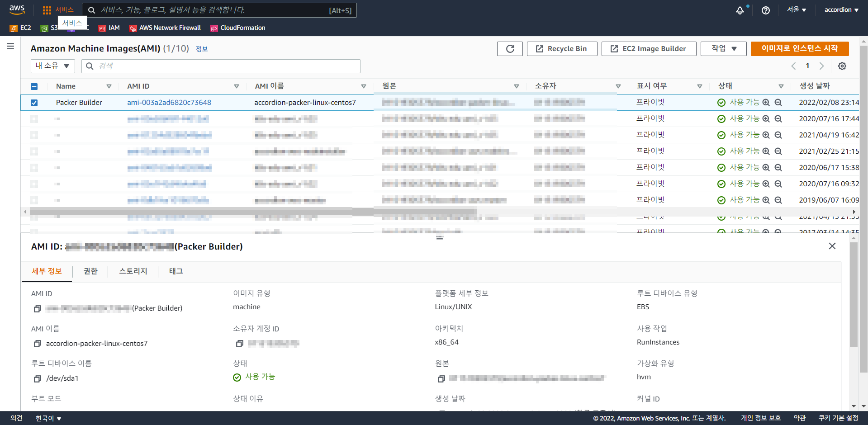
Task: Switch to the 세부 정보 tab
Action: coord(47,271)
